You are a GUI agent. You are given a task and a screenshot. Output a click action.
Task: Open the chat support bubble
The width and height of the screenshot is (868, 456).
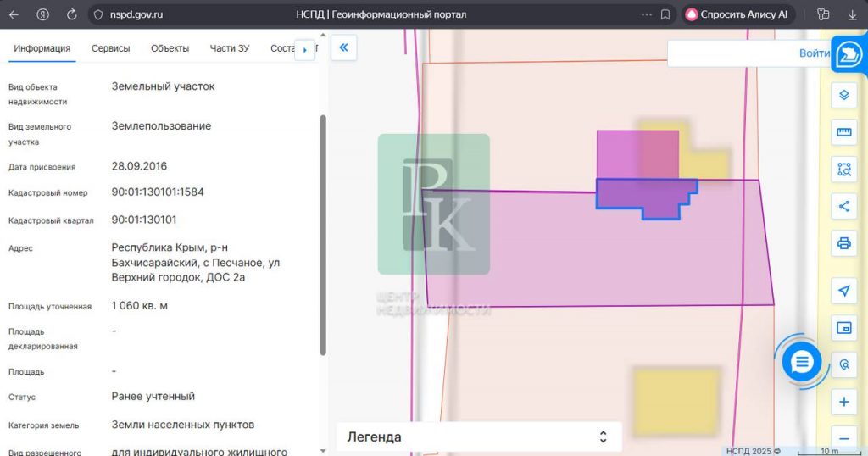(802, 363)
